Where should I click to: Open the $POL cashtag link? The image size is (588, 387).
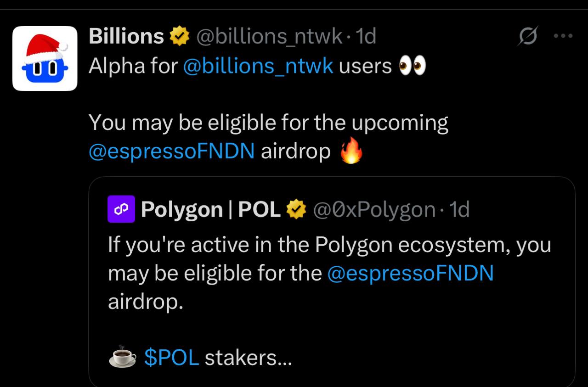pyautogui.click(x=171, y=358)
